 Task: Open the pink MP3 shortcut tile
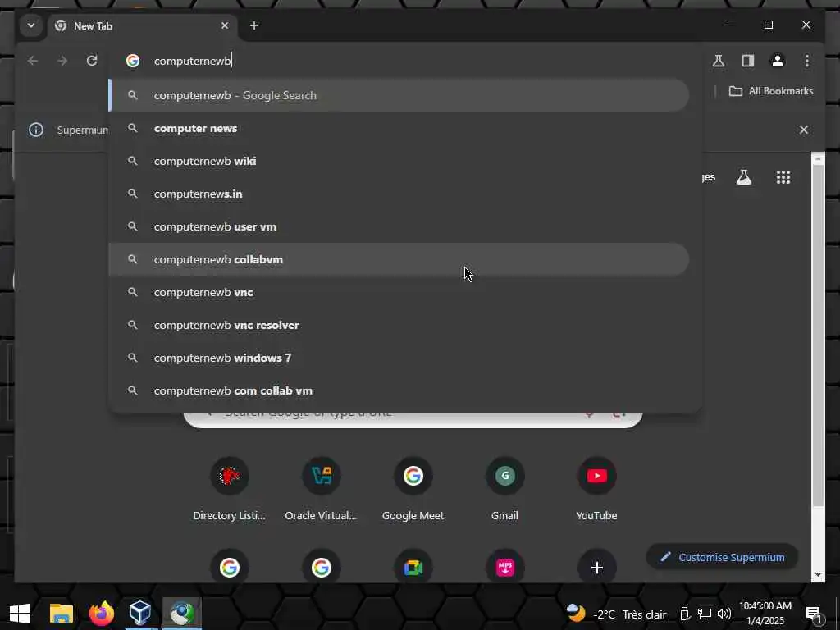[504, 568]
